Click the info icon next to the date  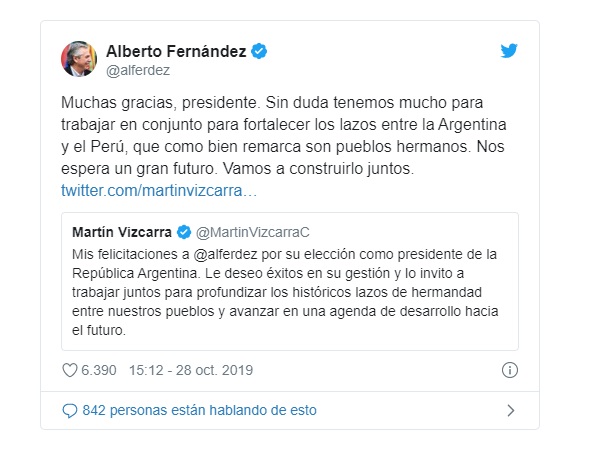[x=510, y=370]
